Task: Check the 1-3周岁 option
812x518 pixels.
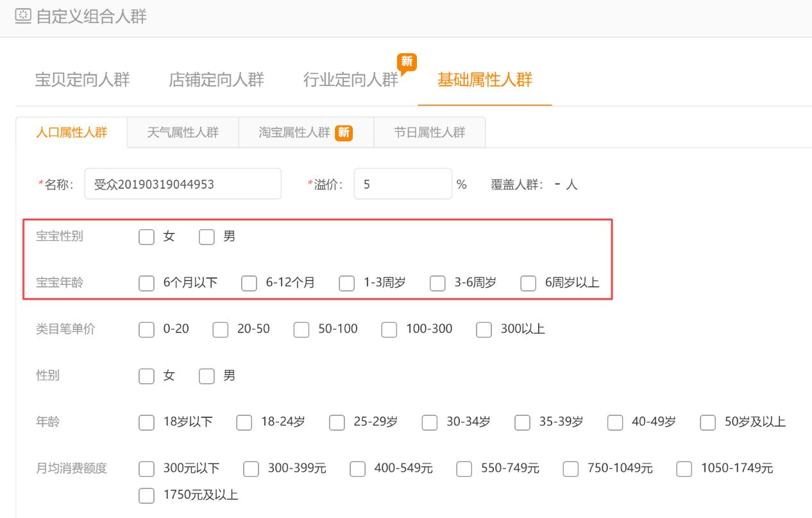Action: 347,283
